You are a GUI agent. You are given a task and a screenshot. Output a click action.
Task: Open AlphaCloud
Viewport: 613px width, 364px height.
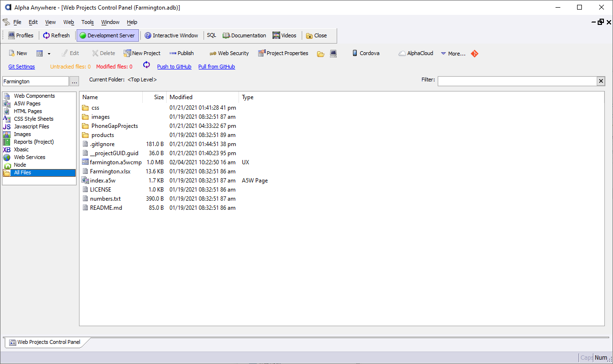coord(416,53)
